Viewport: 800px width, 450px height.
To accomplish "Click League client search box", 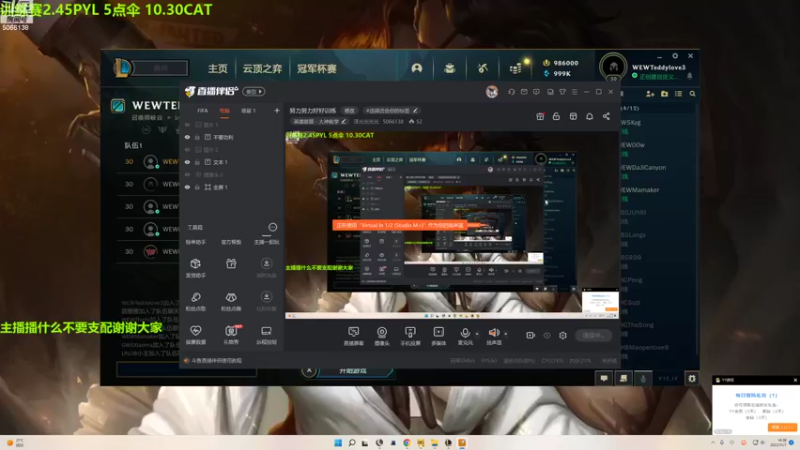I will click(160, 68).
